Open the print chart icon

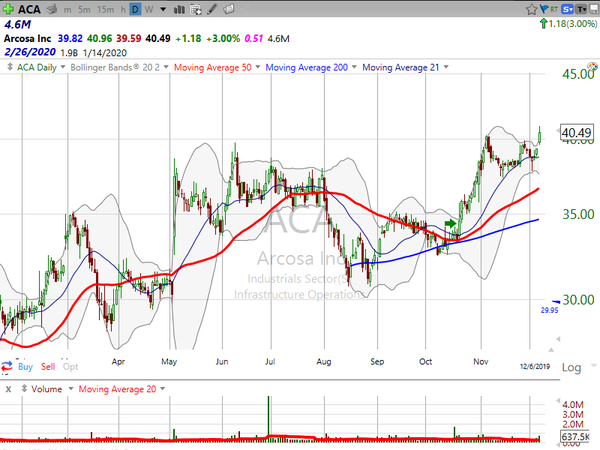click(52, 9)
